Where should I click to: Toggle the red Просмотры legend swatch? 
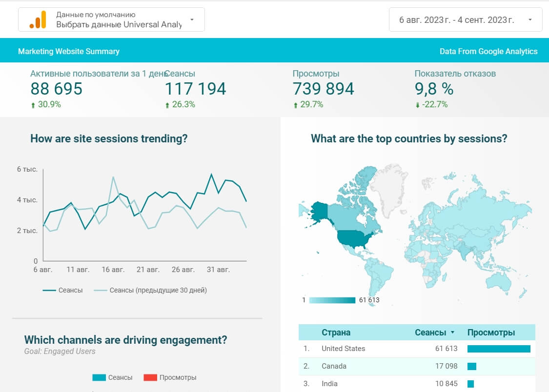coord(150,377)
